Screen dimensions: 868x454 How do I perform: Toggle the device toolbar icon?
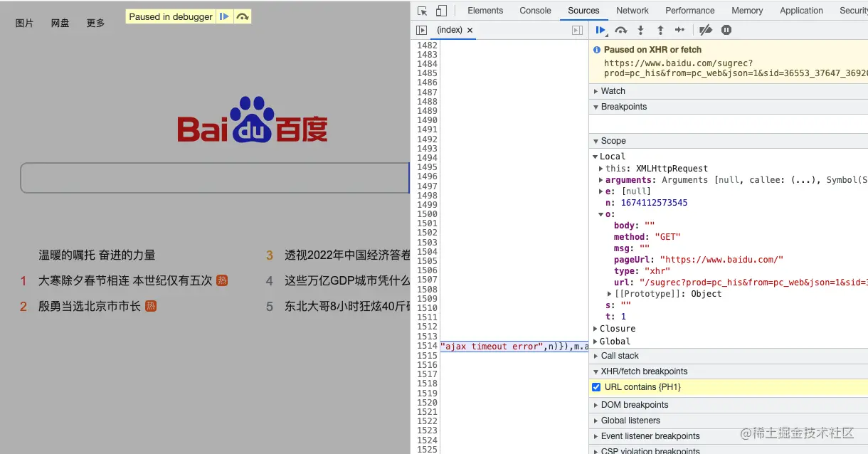[x=441, y=11]
